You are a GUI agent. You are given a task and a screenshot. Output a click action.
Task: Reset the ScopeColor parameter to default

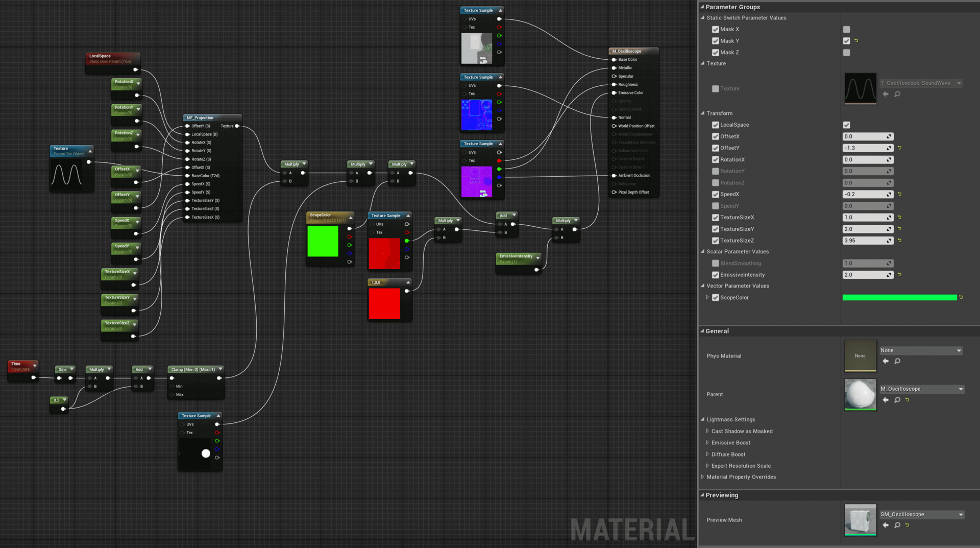pyautogui.click(x=962, y=297)
